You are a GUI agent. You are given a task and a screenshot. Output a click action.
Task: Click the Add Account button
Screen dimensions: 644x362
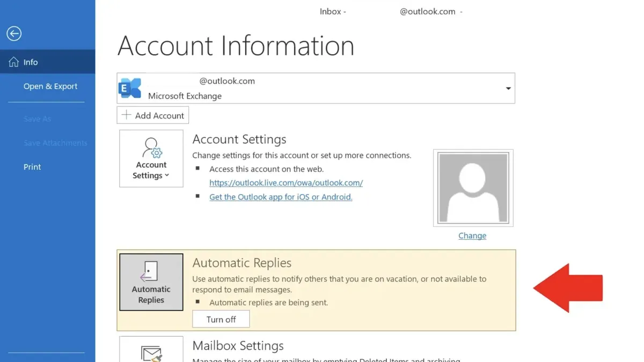tap(153, 115)
